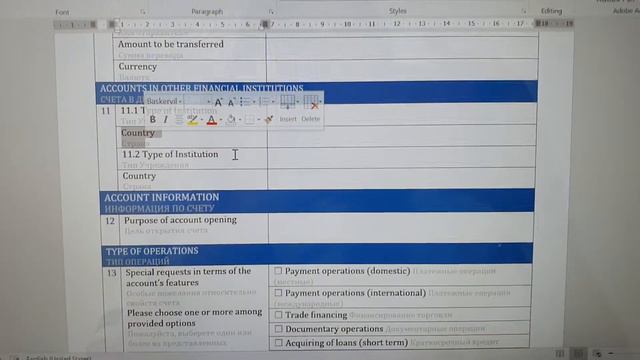Click the Format Painter brush icon
The width and height of the screenshot is (640, 360).
(x=269, y=119)
